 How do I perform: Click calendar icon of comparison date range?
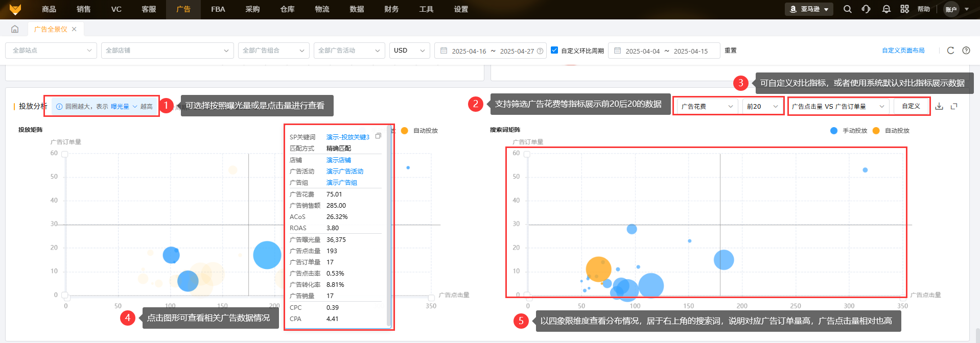pos(617,51)
